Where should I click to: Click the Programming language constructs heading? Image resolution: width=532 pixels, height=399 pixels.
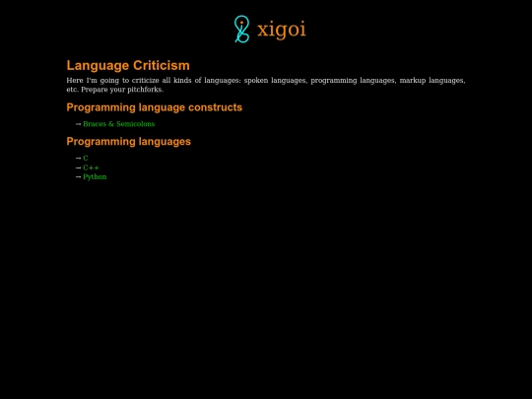pos(155,107)
